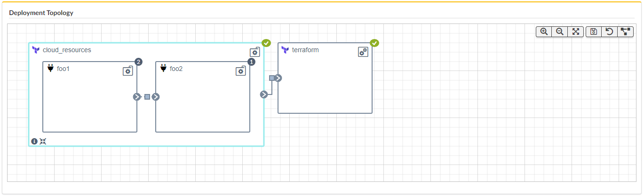Screen dimensions: 644x196
Task: Zoom in on the topology canvas
Action: tap(544, 31)
